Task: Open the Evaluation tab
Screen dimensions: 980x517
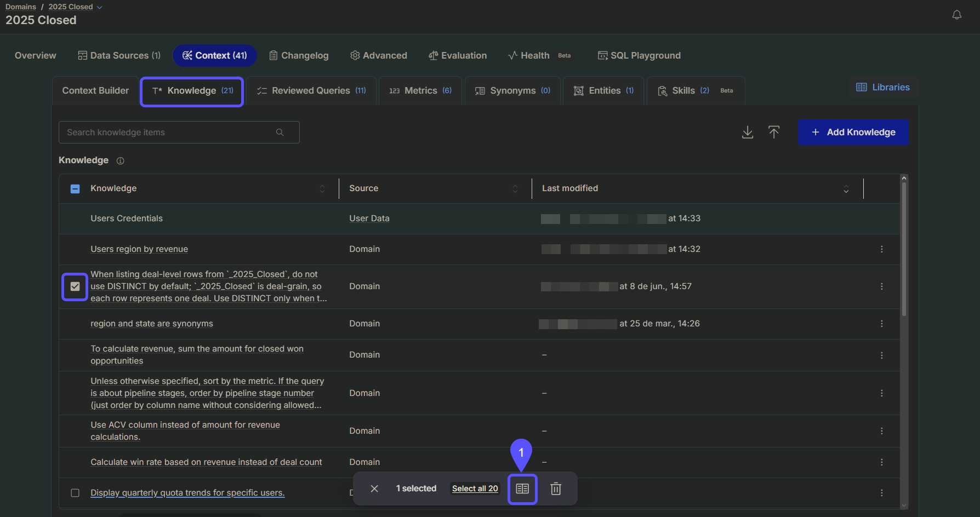Action: pyautogui.click(x=458, y=55)
